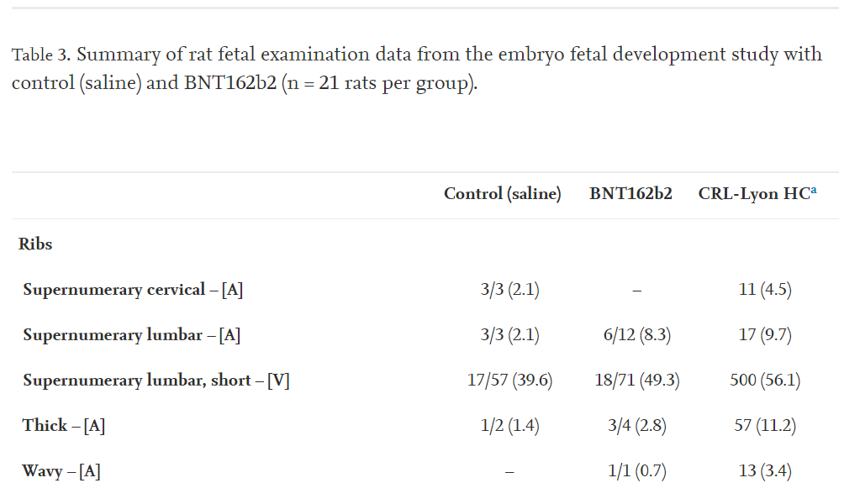Click the Supernumerary cervical – [A] row label
Viewport: 844px width, 504px height.
133,290
